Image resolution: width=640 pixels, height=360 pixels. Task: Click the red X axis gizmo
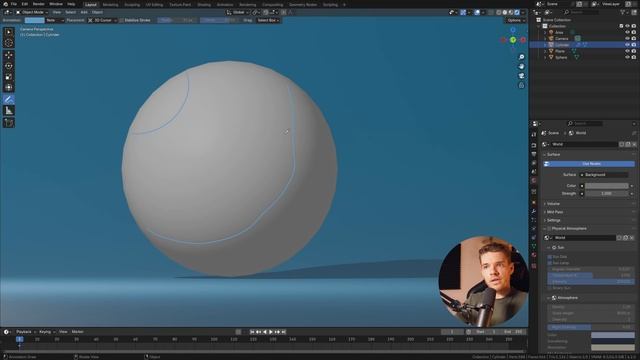click(x=523, y=40)
